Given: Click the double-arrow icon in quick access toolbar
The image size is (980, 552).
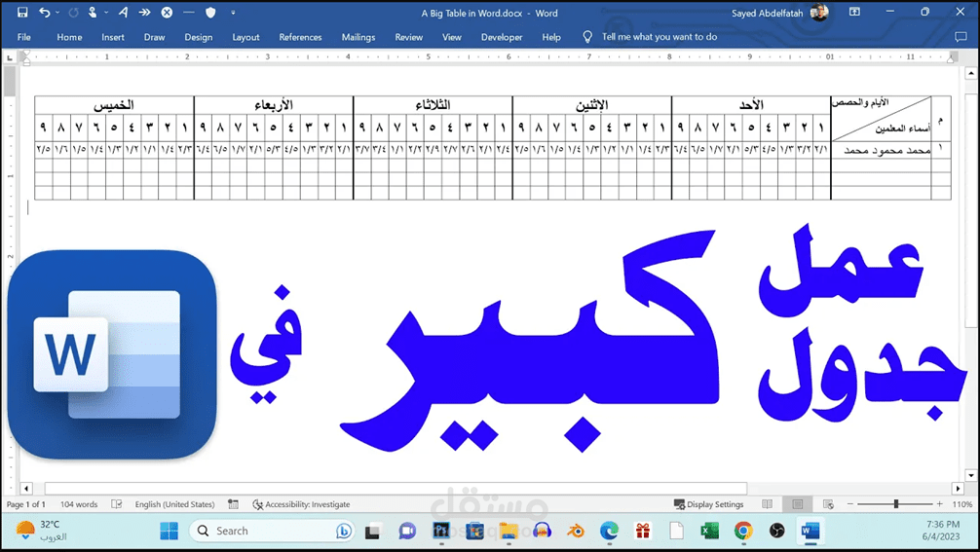Looking at the screenshot, I should coord(144,13).
